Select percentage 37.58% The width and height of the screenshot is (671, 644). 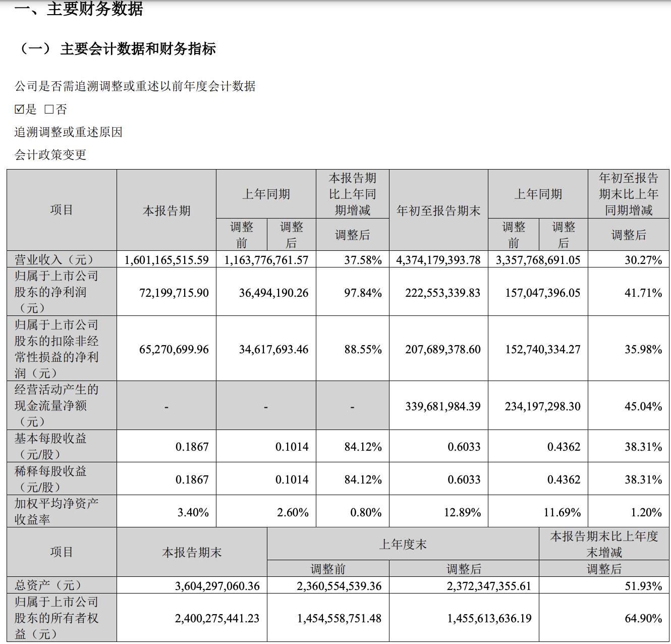point(363,260)
